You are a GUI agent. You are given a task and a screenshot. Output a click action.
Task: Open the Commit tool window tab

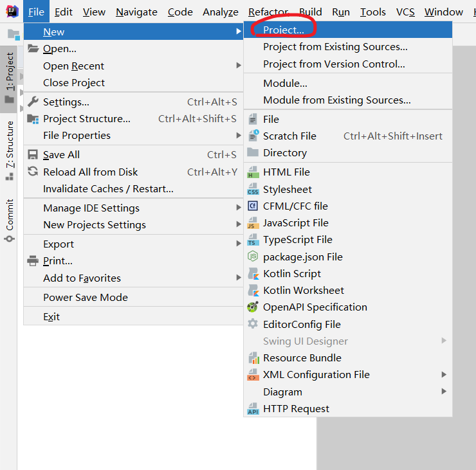click(9, 221)
